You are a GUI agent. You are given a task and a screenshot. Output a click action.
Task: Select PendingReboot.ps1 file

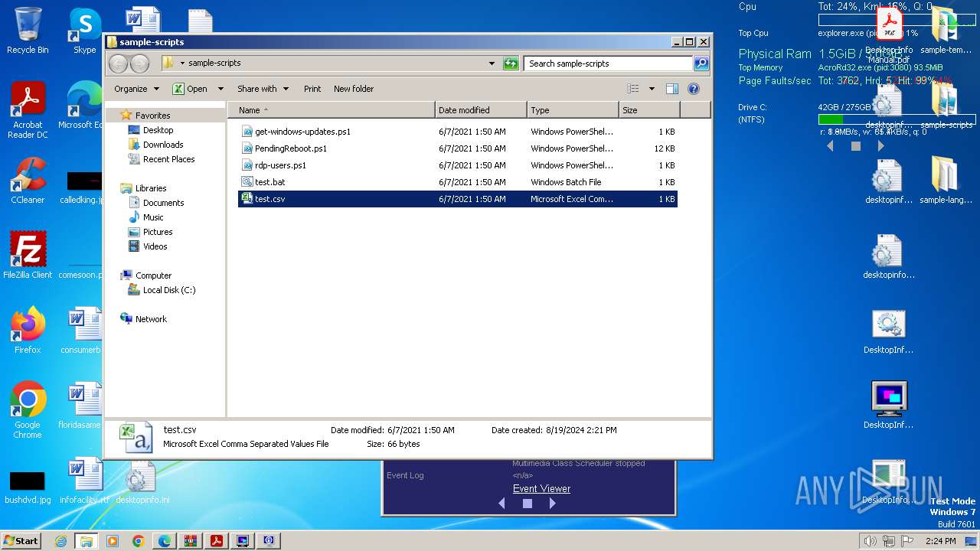[x=458, y=148]
